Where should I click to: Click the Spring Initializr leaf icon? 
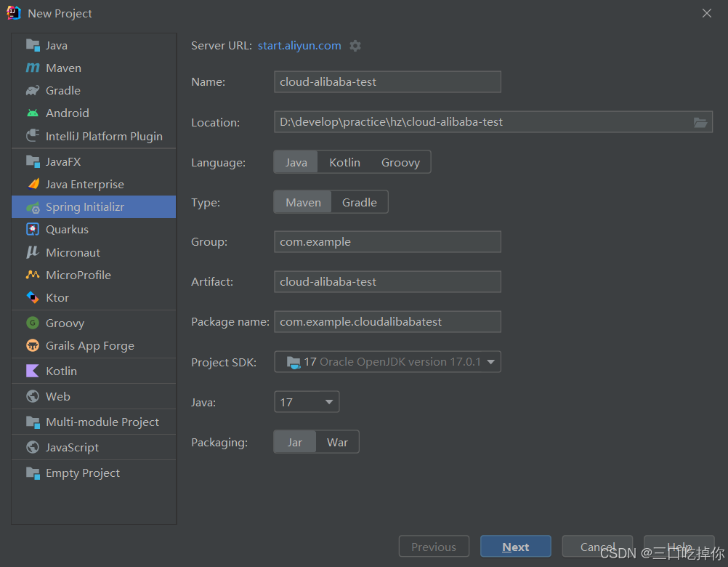(x=33, y=207)
